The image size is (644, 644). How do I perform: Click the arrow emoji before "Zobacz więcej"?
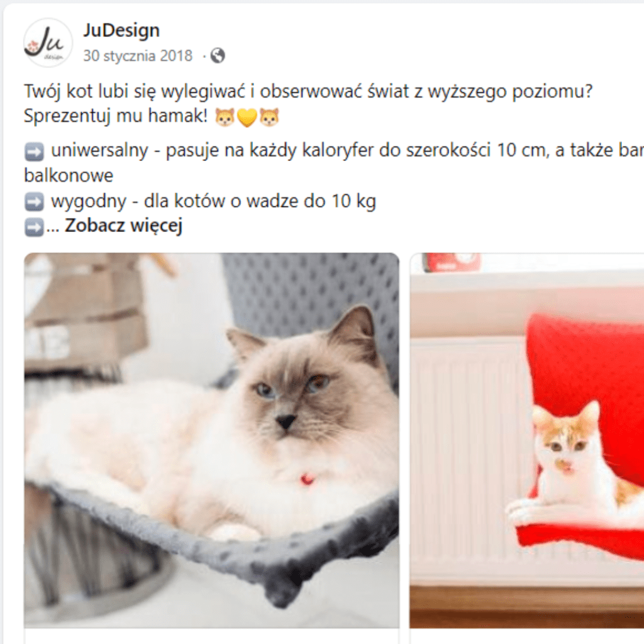[x=34, y=226]
